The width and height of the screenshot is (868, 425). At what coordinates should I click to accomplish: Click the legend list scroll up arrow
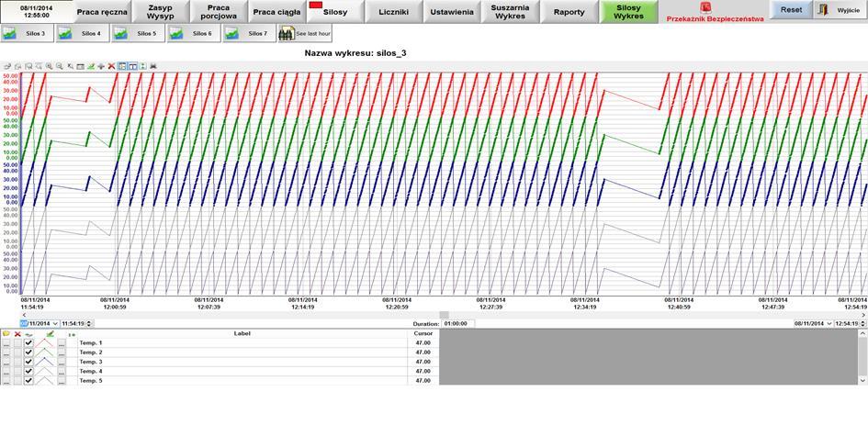coord(863,334)
